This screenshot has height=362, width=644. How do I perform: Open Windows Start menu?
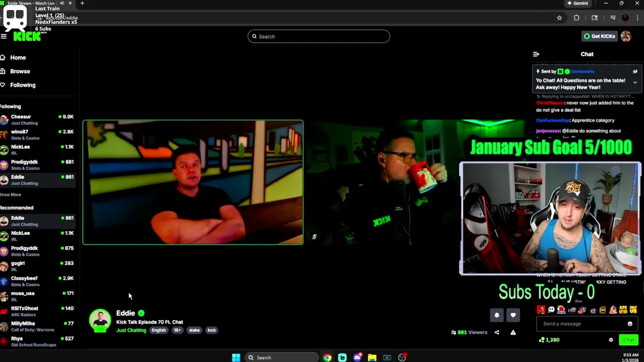coord(236,357)
